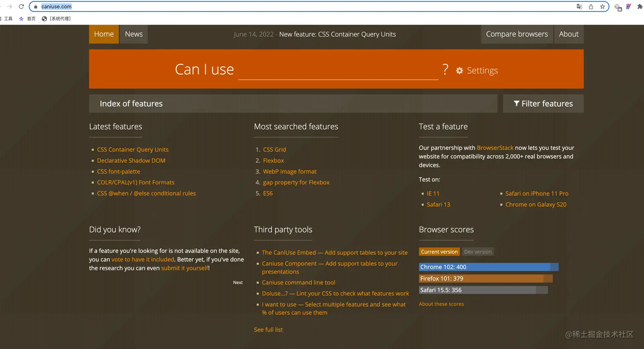The image size is (644, 349).
Task: Open WebP image format link
Action: coord(290,172)
